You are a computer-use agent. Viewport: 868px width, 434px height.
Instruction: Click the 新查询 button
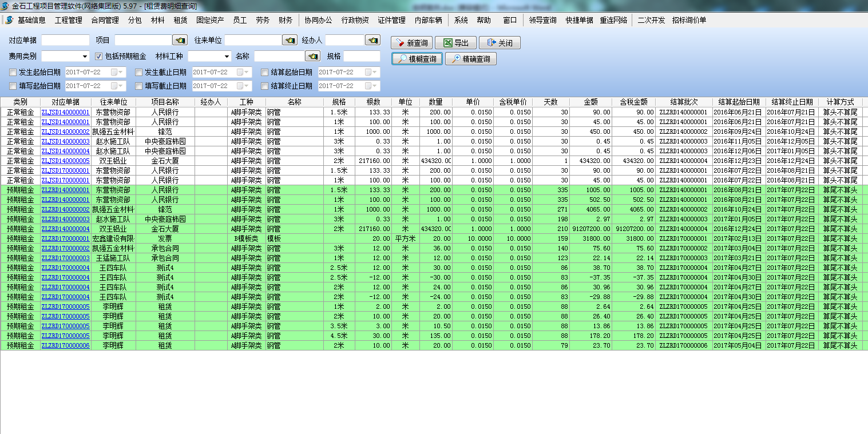411,43
